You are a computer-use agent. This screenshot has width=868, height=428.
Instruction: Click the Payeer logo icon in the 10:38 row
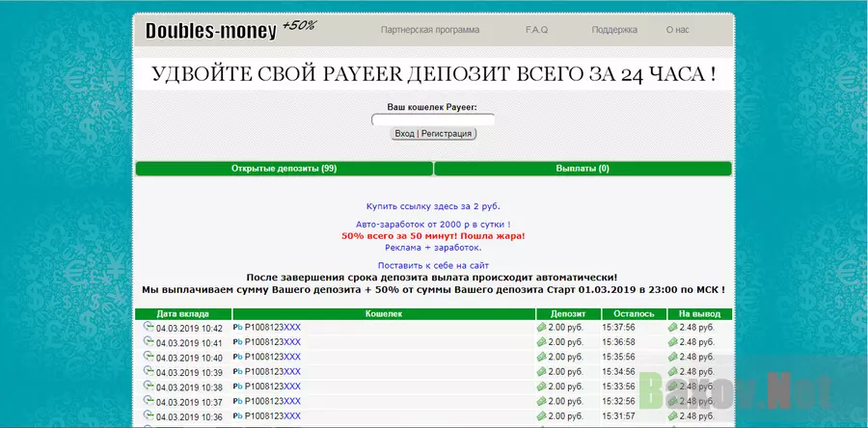[x=238, y=387]
